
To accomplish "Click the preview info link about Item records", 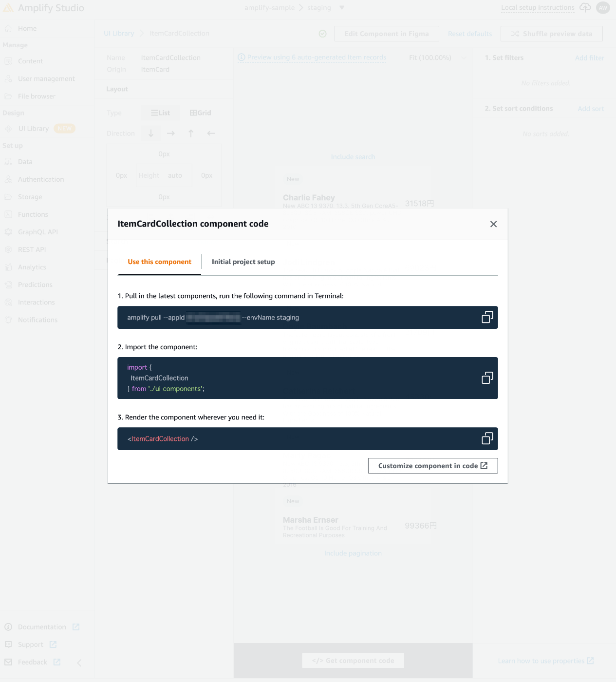I will (312, 57).
